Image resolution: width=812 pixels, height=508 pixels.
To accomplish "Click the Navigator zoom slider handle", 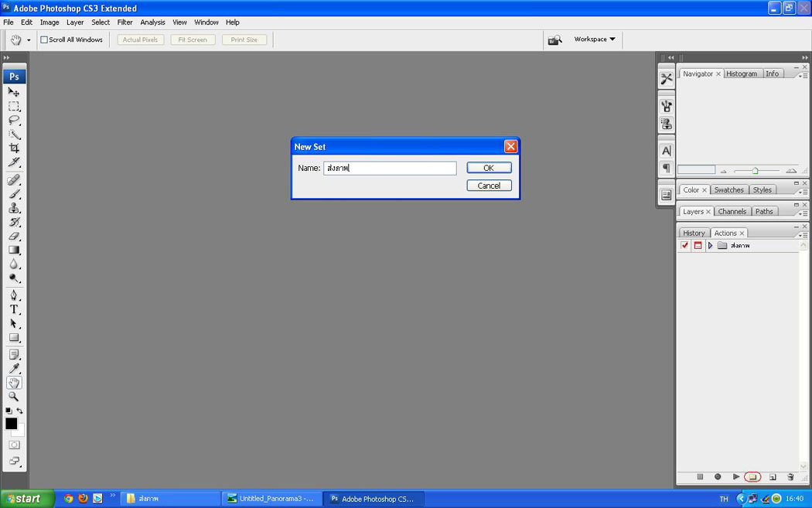I will click(x=755, y=170).
